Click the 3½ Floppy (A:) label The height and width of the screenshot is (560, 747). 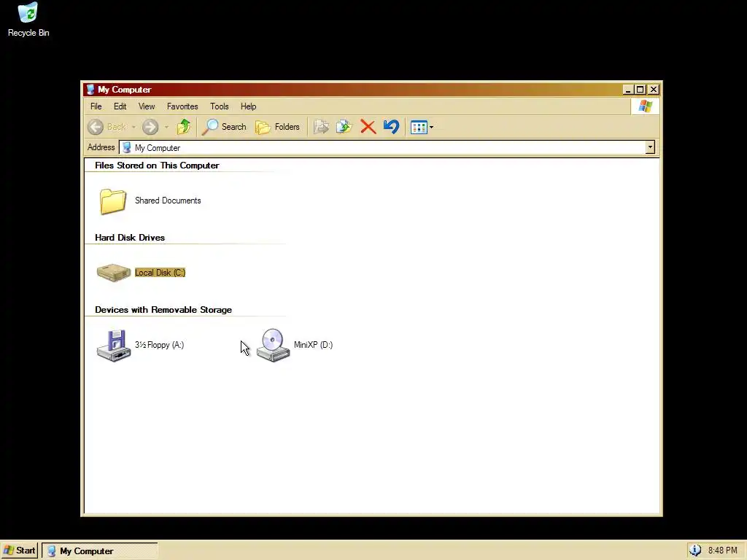[x=159, y=345]
